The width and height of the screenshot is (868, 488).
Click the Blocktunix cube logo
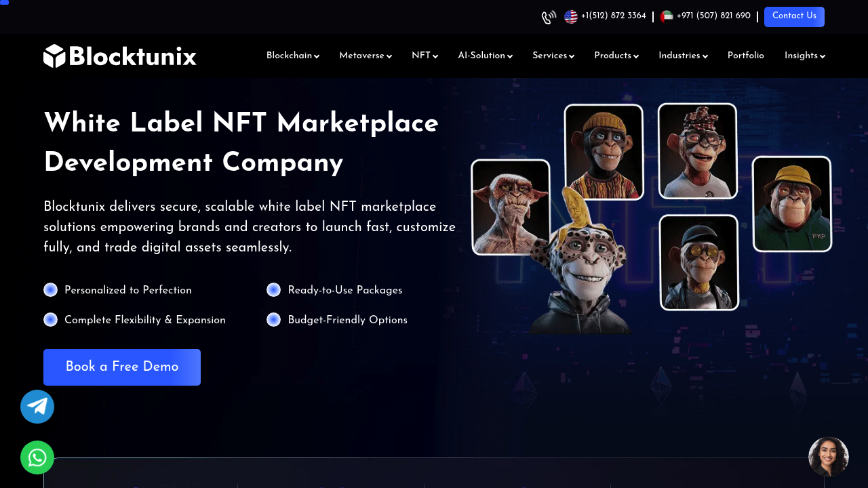point(54,56)
